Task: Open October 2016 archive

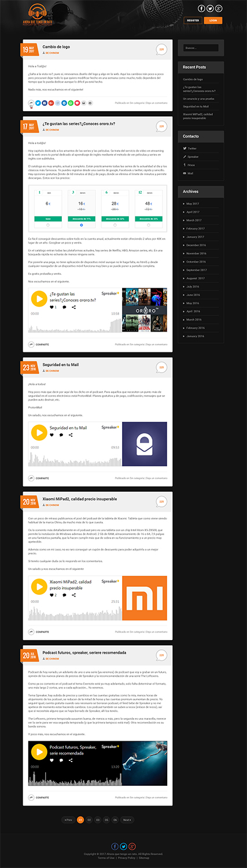Action: (195, 262)
